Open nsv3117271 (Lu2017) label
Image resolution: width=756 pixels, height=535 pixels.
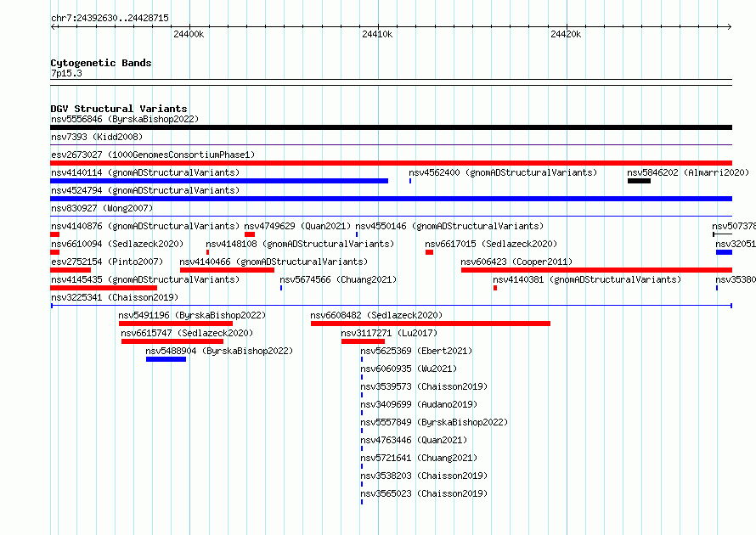[x=388, y=333]
